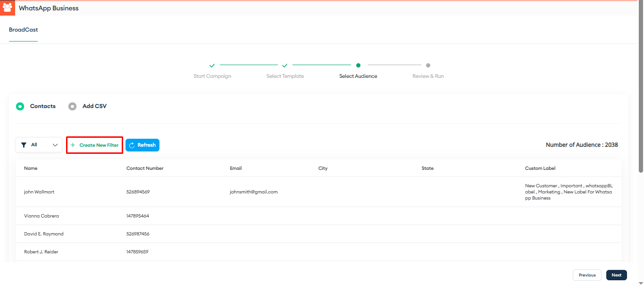Click the Review & Run grey step dot
The width and height of the screenshot is (644, 285).
coord(428,66)
